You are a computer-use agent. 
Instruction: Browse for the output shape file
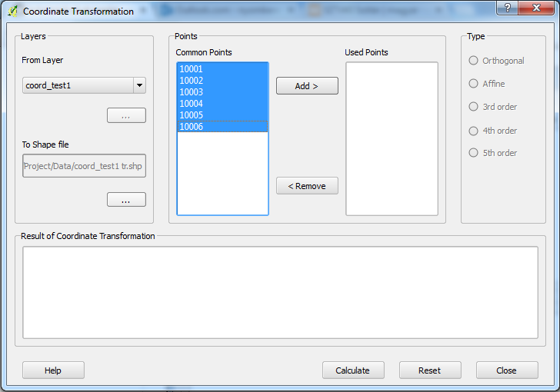126,200
